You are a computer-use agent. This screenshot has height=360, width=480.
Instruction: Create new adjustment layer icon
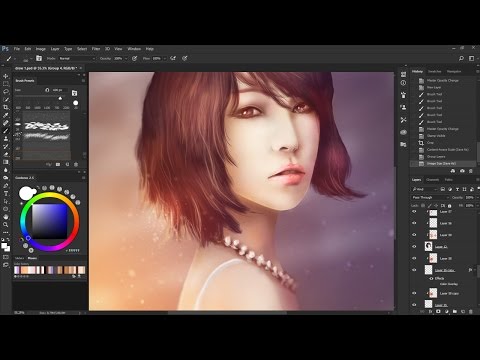447,311
